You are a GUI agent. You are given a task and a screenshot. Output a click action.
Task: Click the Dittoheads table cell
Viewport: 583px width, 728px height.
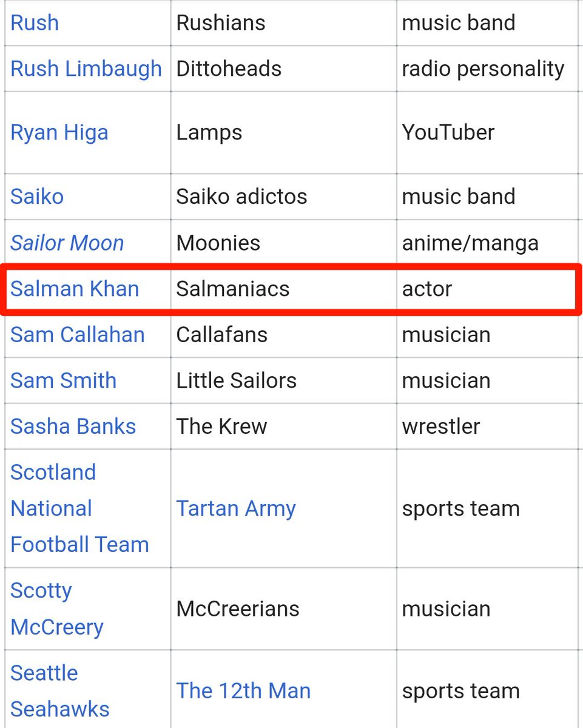[283, 69]
